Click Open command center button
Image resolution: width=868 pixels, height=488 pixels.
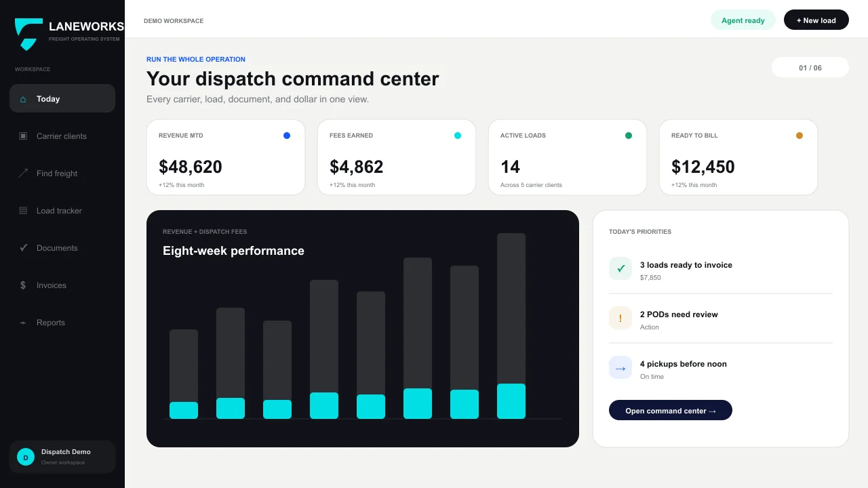tap(671, 410)
